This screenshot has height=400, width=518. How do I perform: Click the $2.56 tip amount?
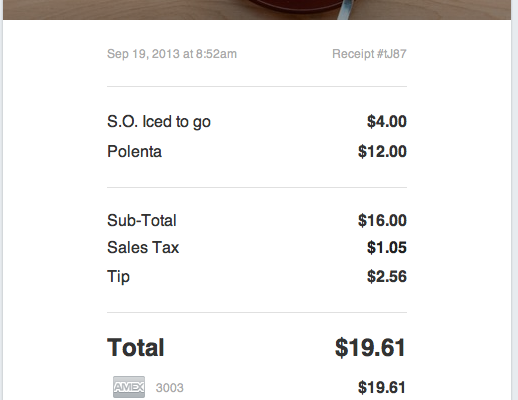pyautogui.click(x=387, y=276)
